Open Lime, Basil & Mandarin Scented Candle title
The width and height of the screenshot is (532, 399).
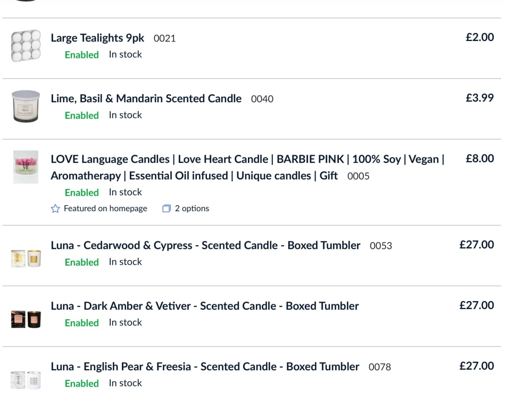146,99
